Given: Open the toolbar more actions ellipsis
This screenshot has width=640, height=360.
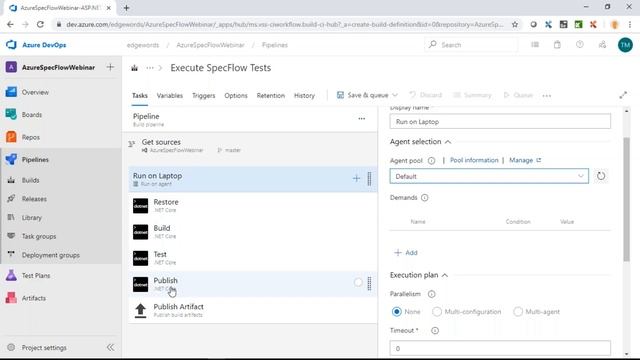Looking at the screenshot, I should tap(547, 96).
